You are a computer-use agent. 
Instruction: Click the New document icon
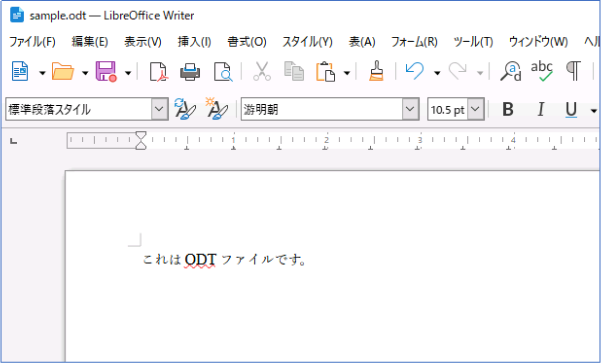(x=20, y=71)
